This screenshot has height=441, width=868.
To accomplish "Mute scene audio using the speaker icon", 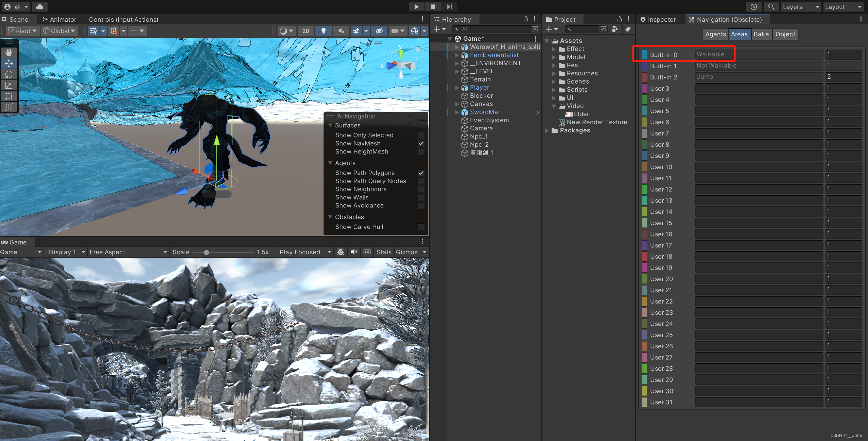I will 341,31.
